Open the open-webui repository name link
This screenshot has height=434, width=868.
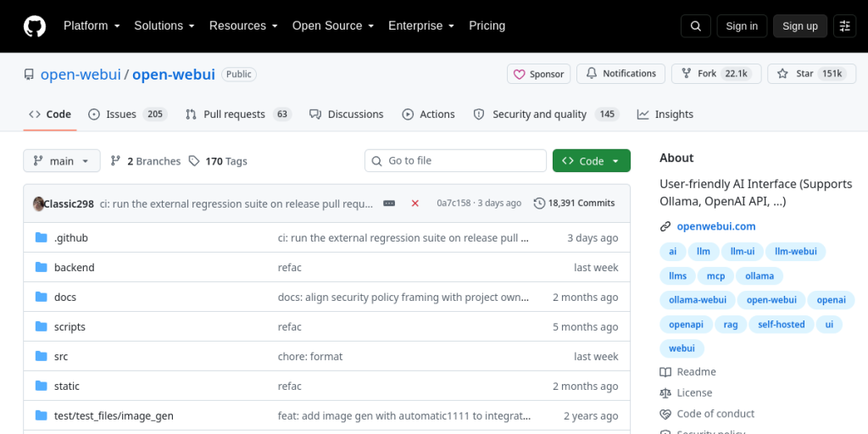tap(173, 75)
